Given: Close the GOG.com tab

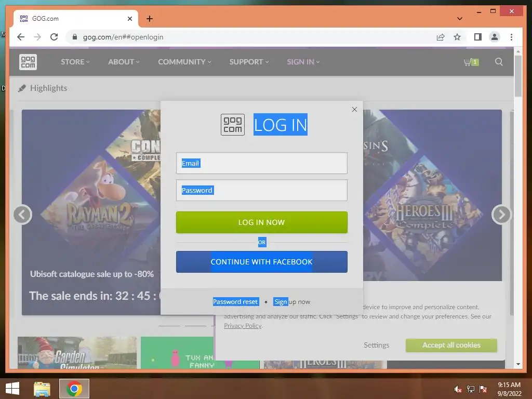Looking at the screenshot, I should pyautogui.click(x=129, y=19).
